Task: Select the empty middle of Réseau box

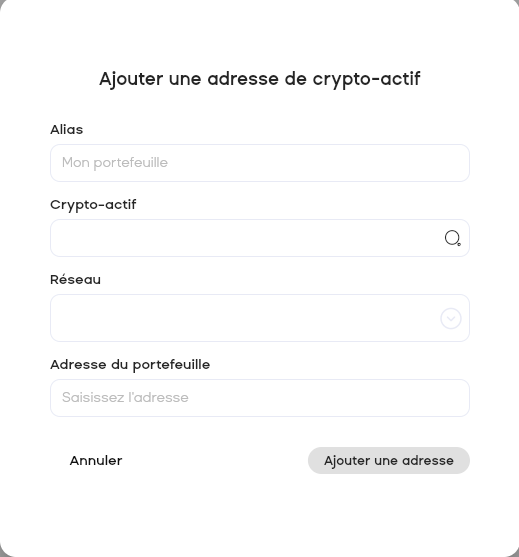Action: pos(245,318)
